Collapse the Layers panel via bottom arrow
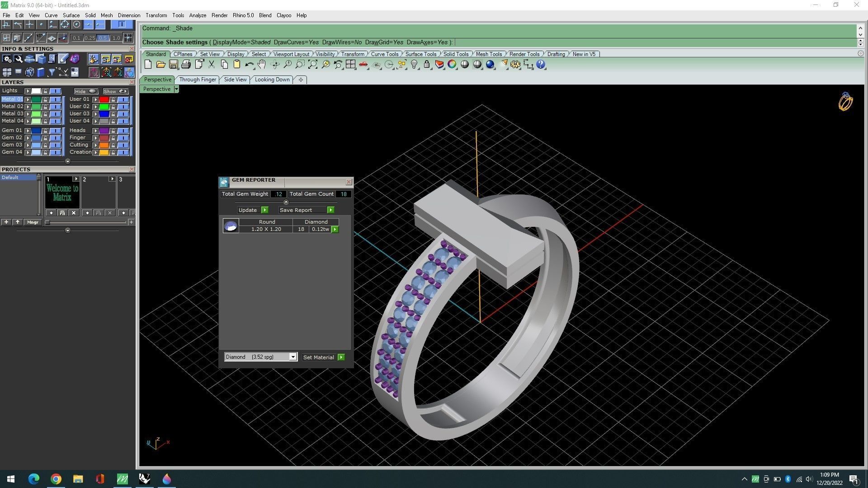 tap(68, 161)
